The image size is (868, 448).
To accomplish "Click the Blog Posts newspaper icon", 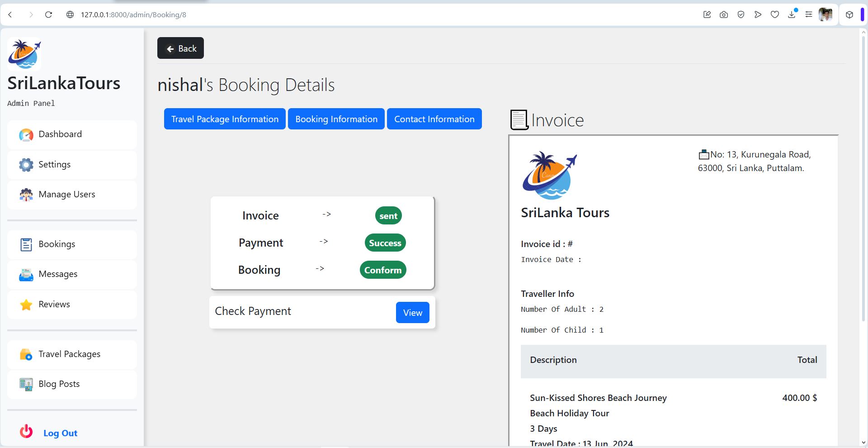I will tap(26, 384).
